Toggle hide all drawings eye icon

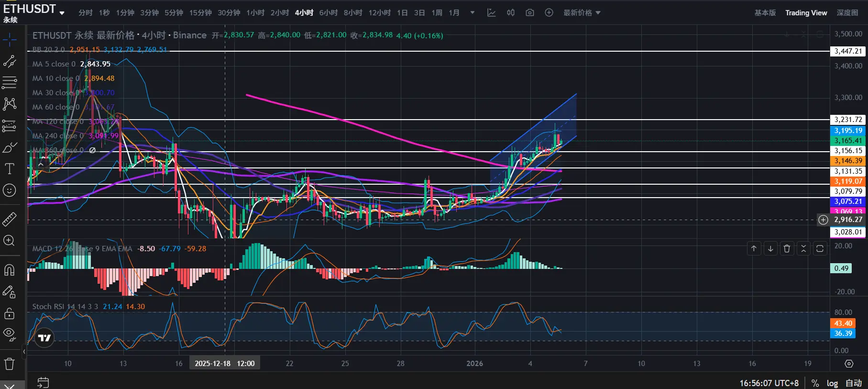click(10, 333)
